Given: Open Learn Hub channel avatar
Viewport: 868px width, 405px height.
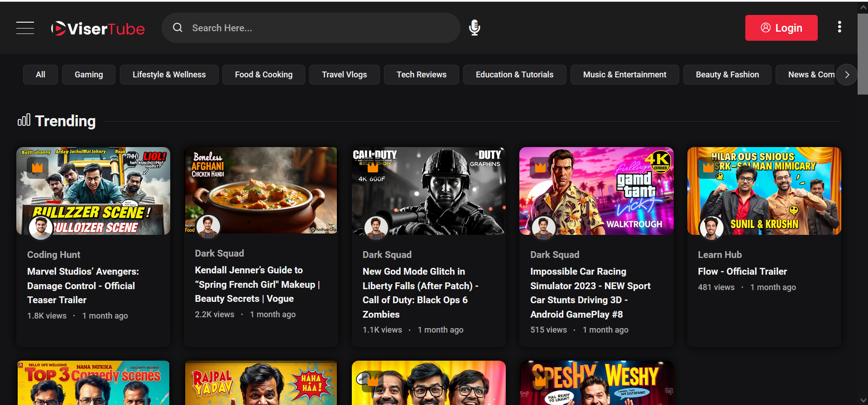Looking at the screenshot, I should [x=711, y=228].
